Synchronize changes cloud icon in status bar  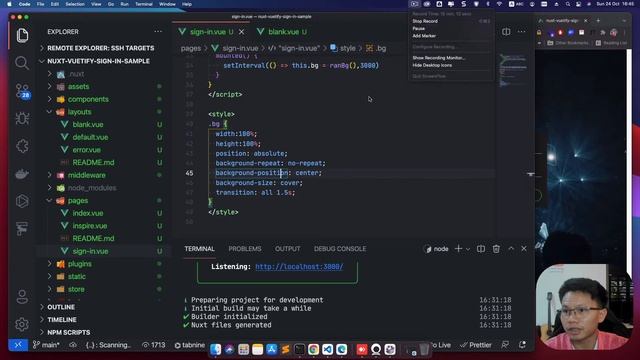tap(73, 345)
